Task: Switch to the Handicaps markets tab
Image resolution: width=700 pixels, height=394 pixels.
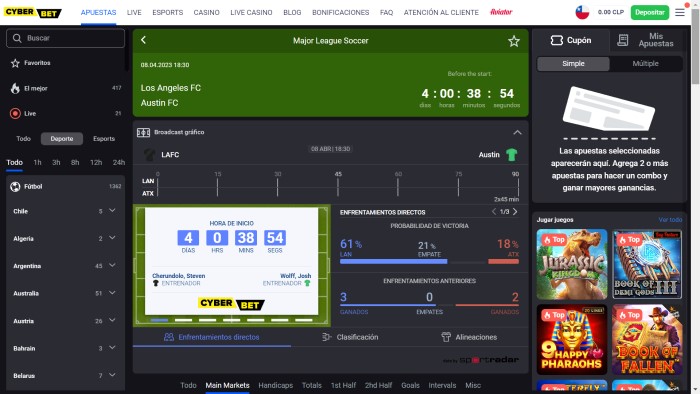Action: point(275,385)
